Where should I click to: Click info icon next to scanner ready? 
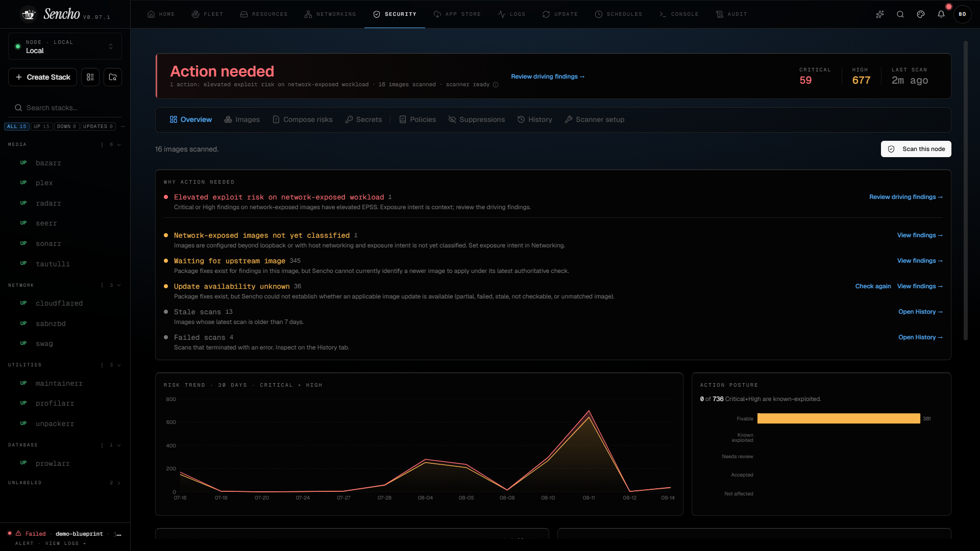(496, 85)
